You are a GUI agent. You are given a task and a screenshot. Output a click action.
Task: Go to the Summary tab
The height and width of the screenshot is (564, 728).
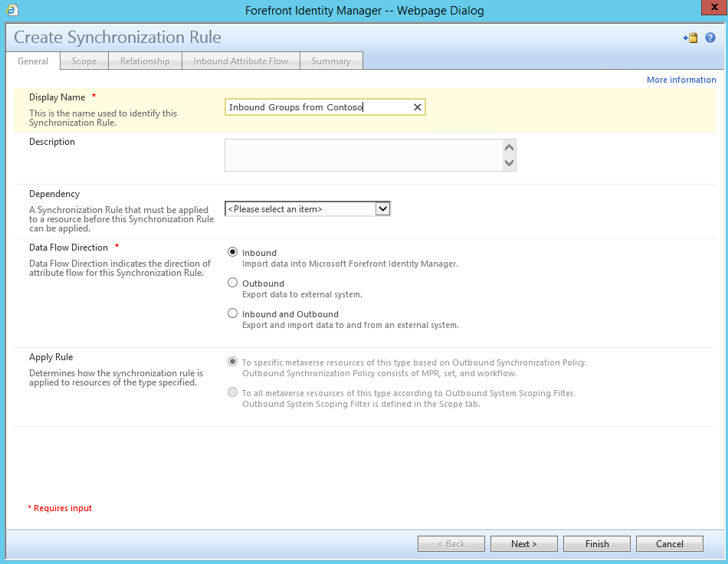click(331, 61)
